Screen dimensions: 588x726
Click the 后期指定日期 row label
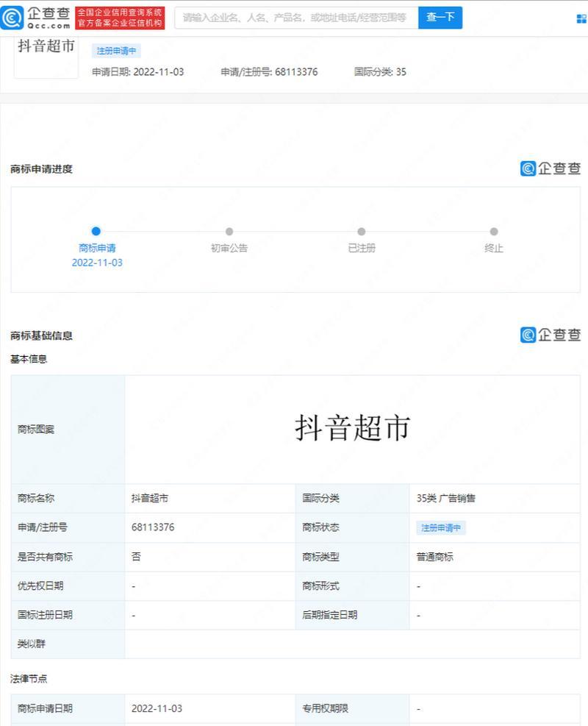click(330, 615)
